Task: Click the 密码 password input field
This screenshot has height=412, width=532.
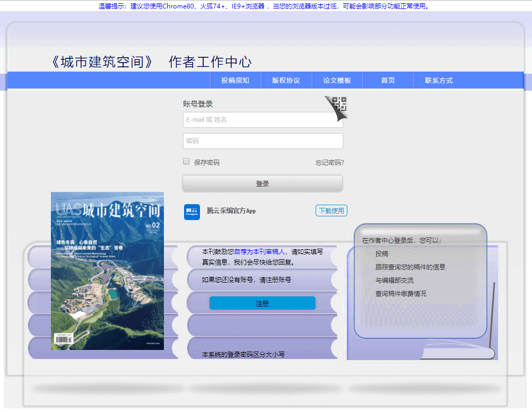Action: (263, 141)
